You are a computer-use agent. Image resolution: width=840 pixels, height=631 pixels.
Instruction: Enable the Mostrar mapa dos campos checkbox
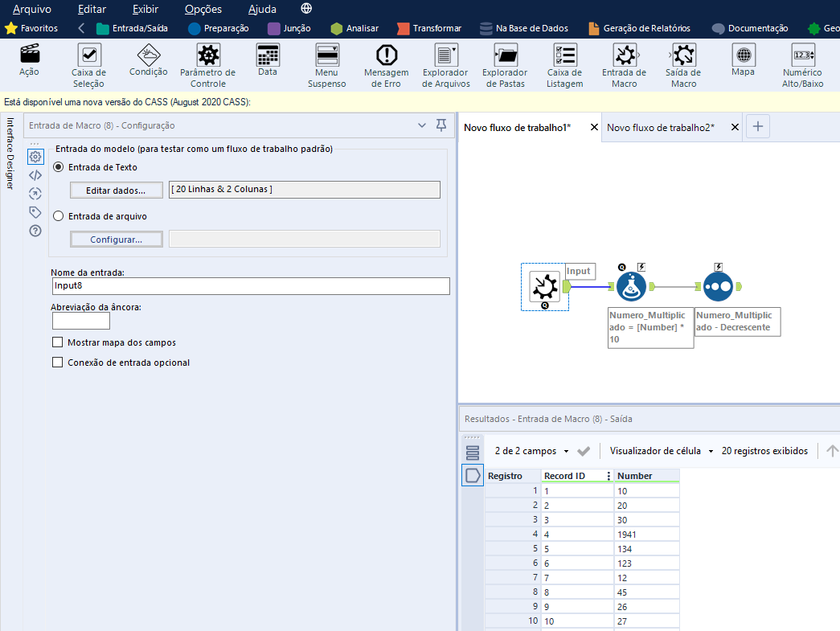tap(57, 342)
